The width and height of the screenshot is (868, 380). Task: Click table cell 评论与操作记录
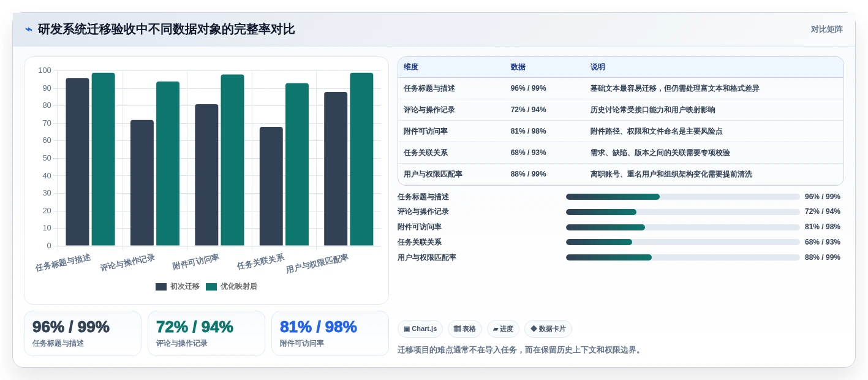[x=429, y=110]
